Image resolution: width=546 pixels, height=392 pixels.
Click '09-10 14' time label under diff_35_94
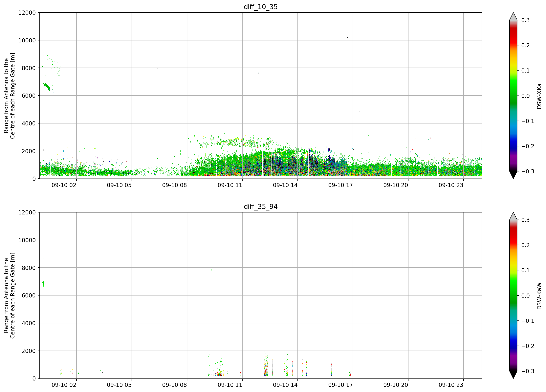pyautogui.click(x=285, y=385)
